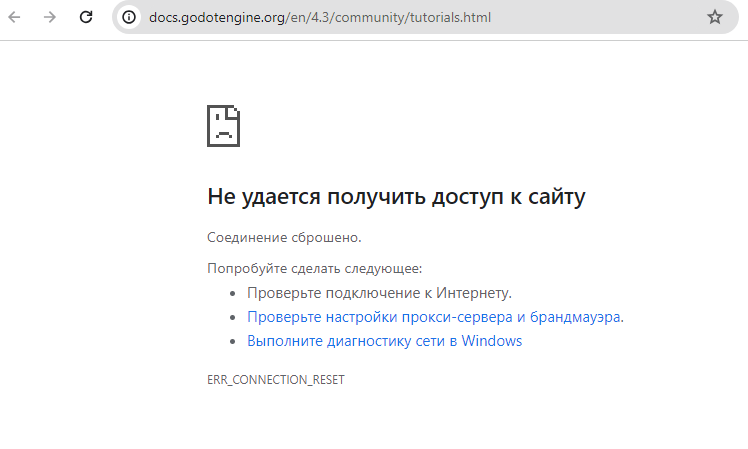Image resolution: width=748 pixels, height=449 pixels.
Task: Click 'Проверьте подключение к Интернету.' suggestion
Action: [x=379, y=292]
